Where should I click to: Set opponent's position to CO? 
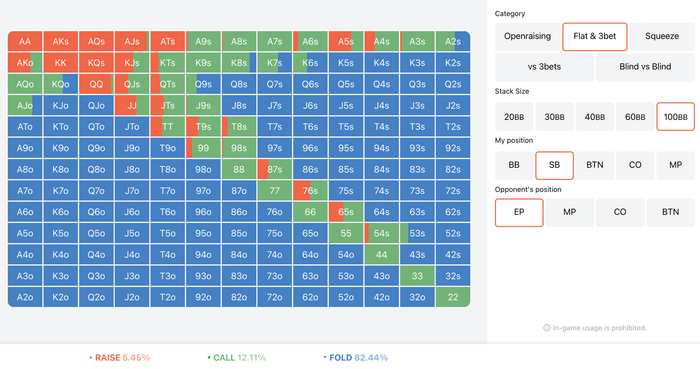point(620,212)
